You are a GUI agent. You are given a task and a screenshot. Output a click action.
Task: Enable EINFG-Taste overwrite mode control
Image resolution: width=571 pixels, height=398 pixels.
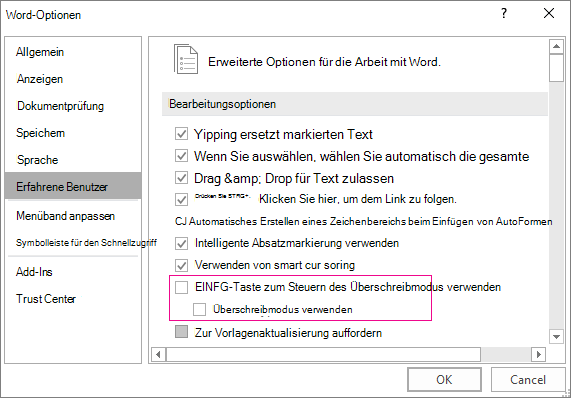coord(181,287)
